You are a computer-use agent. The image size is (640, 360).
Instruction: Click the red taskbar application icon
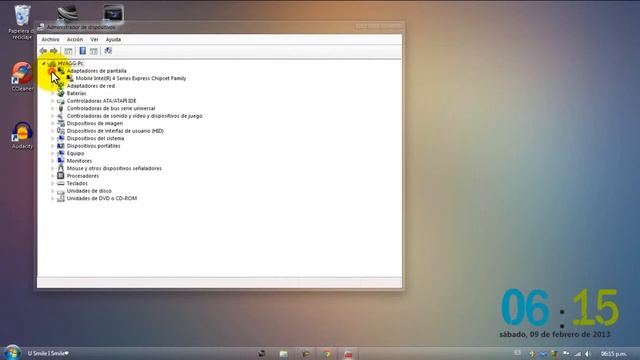click(x=348, y=353)
